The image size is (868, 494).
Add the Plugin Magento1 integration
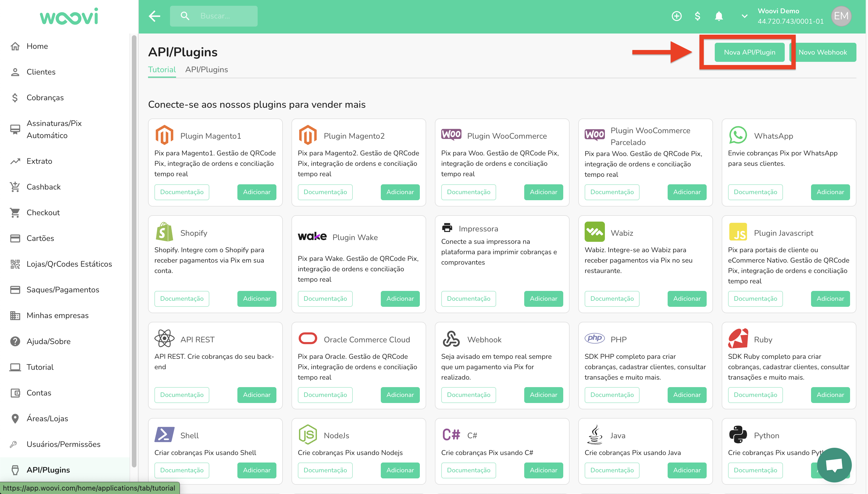tap(256, 192)
